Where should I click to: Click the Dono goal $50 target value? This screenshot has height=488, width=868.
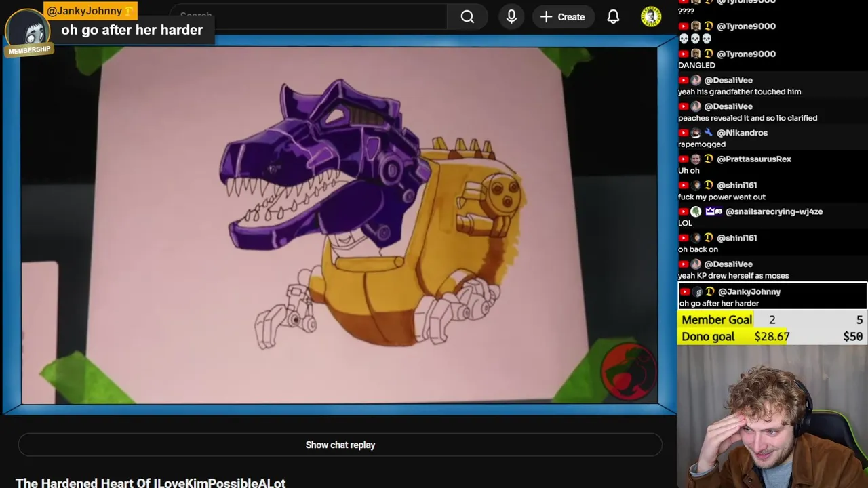[852, 336]
